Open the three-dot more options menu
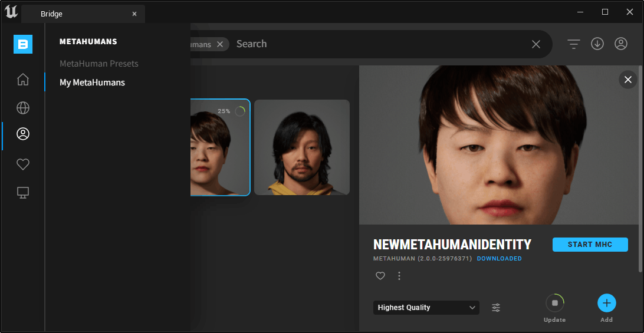 (x=399, y=276)
